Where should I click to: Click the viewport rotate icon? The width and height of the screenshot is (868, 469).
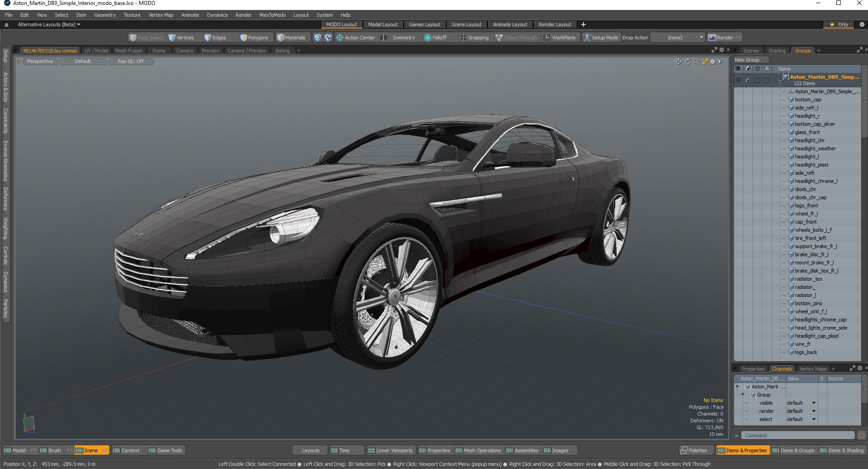(x=687, y=62)
